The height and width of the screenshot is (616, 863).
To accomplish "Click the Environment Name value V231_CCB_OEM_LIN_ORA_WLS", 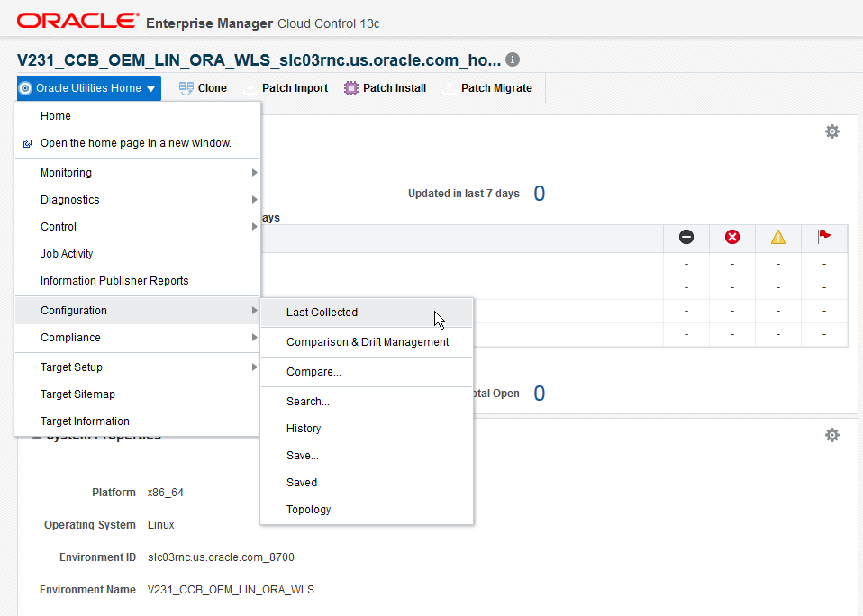I will click(231, 590).
